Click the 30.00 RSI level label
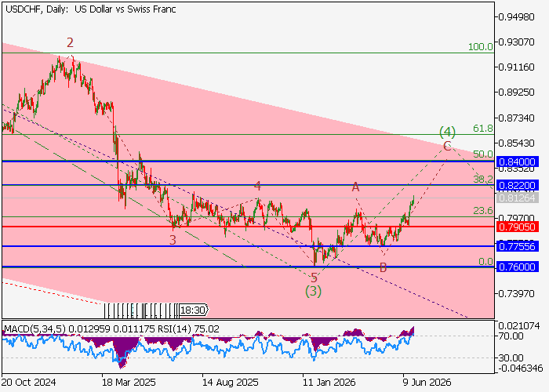 (511, 358)
